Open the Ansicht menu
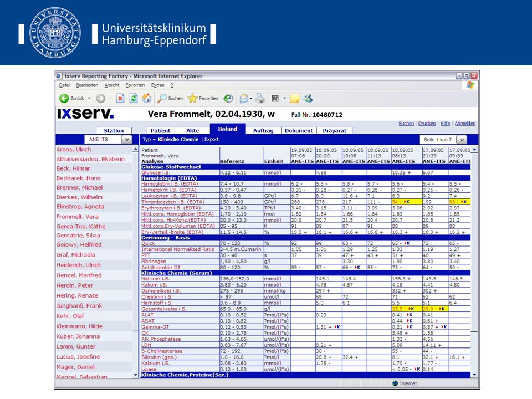This screenshot has width=532, height=399. [111, 85]
